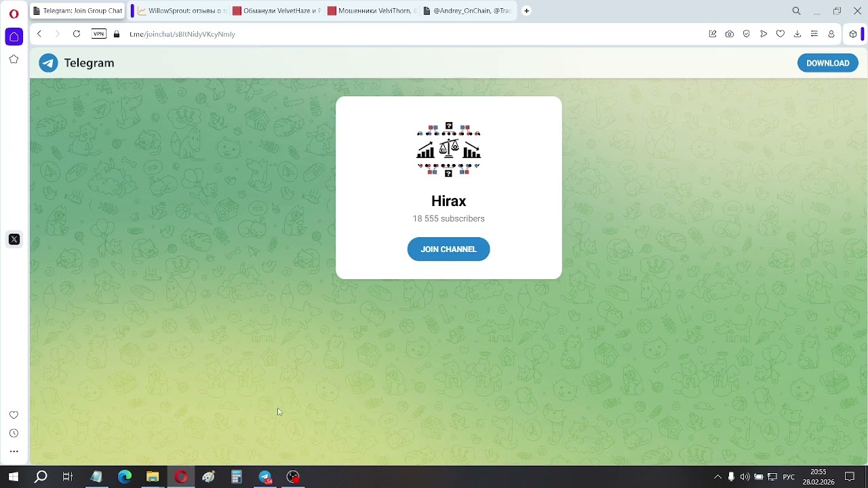Switch to the Обманули VelvetHaze tab
The width and height of the screenshot is (868, 488).
[277, 11]
